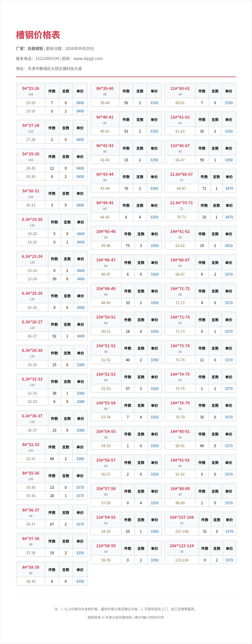This screenshot has width=252, height=644.
Task: Click the www.dqzgt.com website text
Action: [x=88, y=58]
